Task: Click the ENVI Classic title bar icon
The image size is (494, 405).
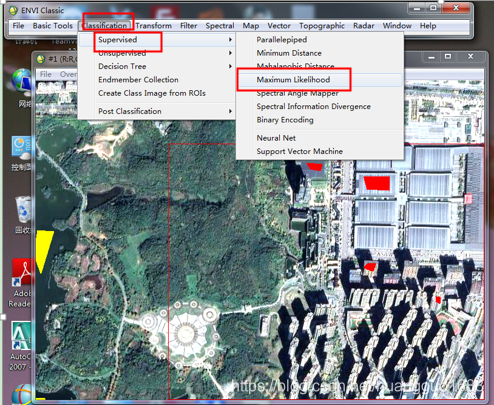Action: pos(13,10)
